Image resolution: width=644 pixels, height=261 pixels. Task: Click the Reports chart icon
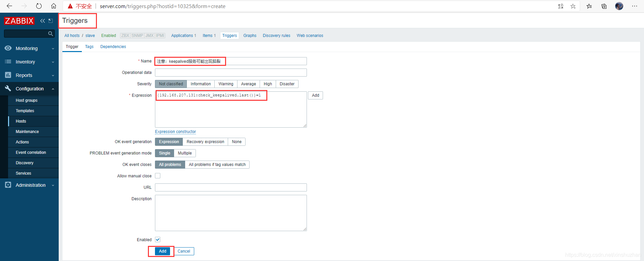click(8, 75)
